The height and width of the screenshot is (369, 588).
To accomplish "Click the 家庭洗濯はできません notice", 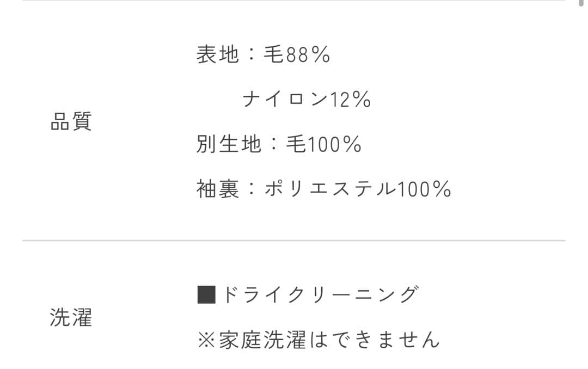I will pyautogui.click(x=329, y=340).
